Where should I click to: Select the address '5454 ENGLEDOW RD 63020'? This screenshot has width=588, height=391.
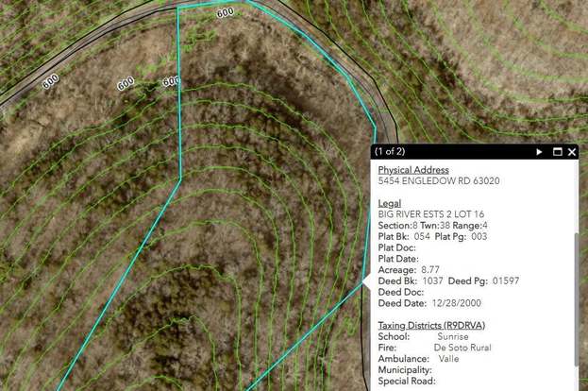pyautogui.click(x=439, y=181)
